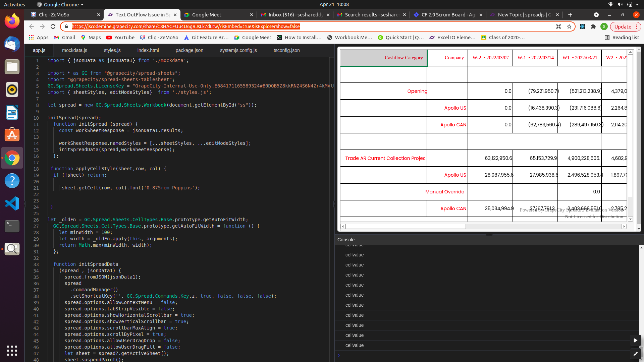Expand the Chrome Update options menu

637,27
